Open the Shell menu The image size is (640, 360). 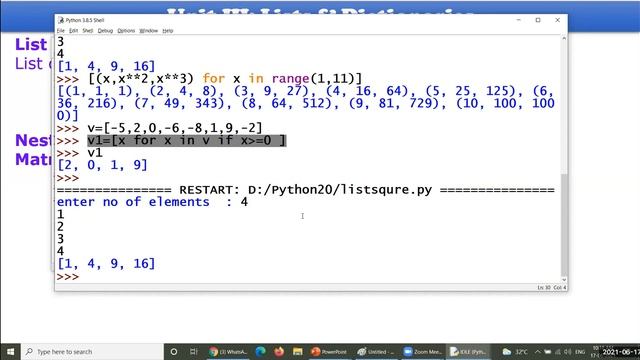pyautogui.click(x=87, y=31)
